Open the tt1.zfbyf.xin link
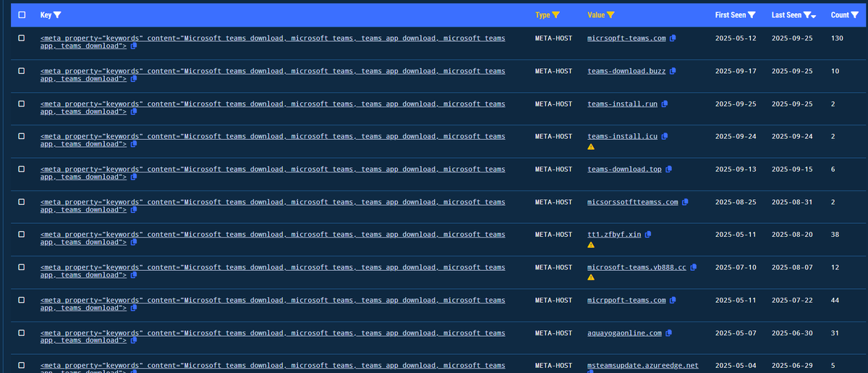This screenshot has height=373, width=868. point(614,234)
